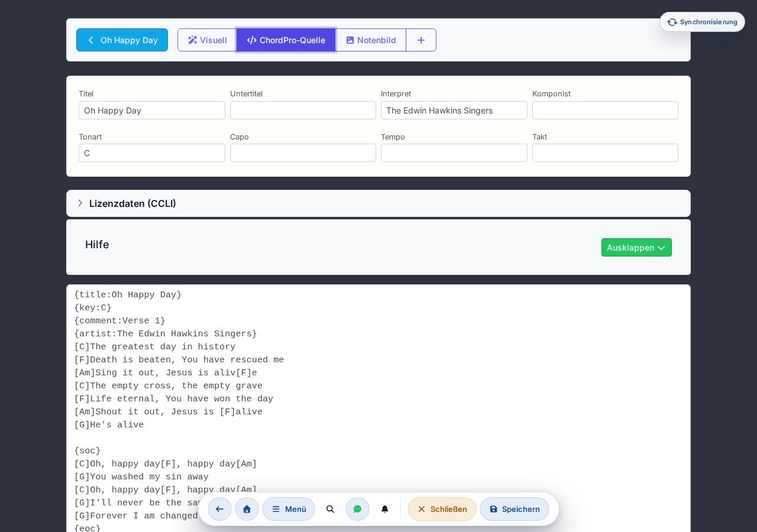Open notifications bell icon
Screen dimensions: 757x532
(x=384, y=509)
